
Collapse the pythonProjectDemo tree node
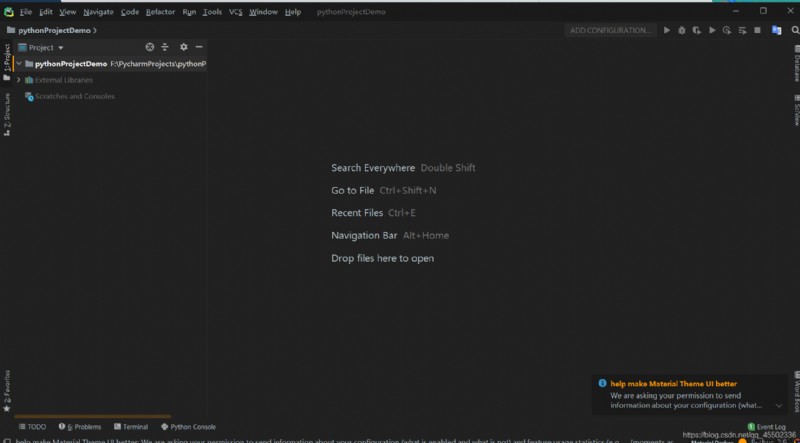tap(19, 64)
